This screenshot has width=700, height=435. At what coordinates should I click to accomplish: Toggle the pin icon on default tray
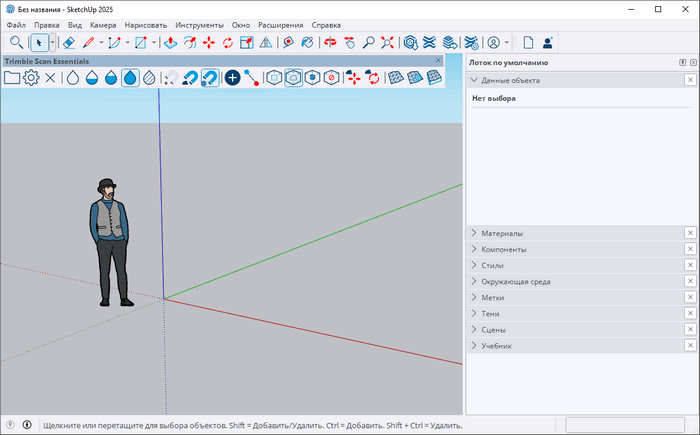coord(682,63)
